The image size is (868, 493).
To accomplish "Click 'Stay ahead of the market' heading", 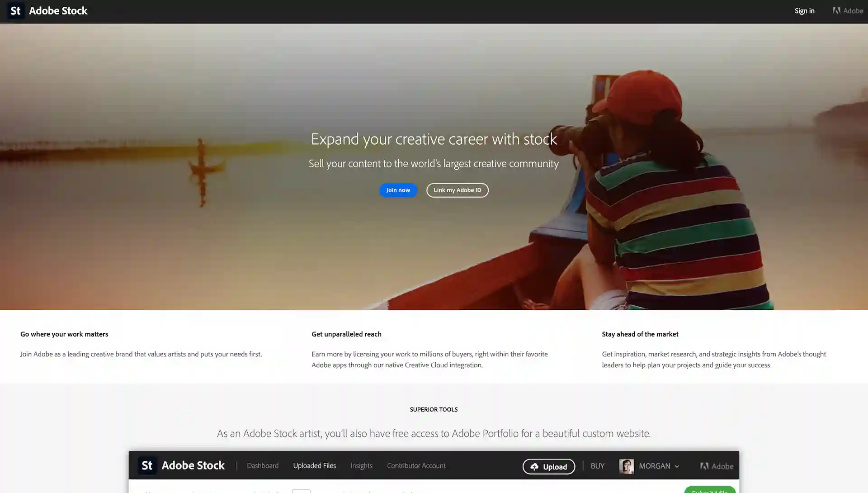I will tap(640, 334).
